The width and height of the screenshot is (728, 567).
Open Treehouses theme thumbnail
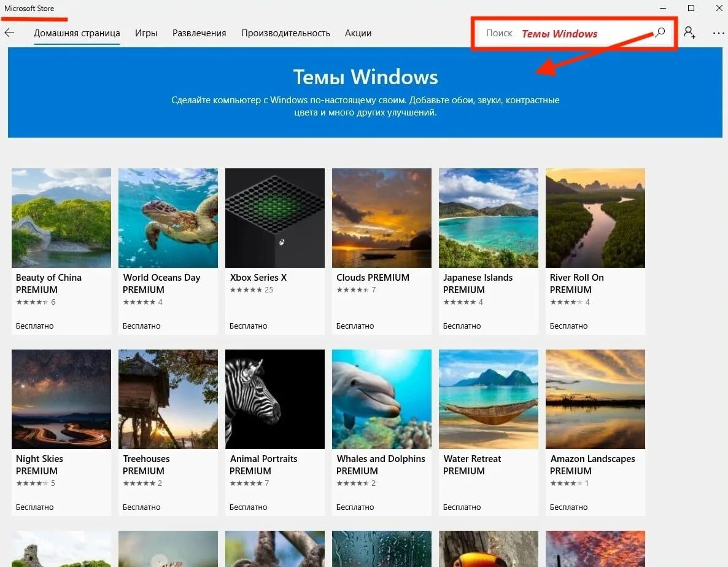pyautogui.click(x=168, y=399)
